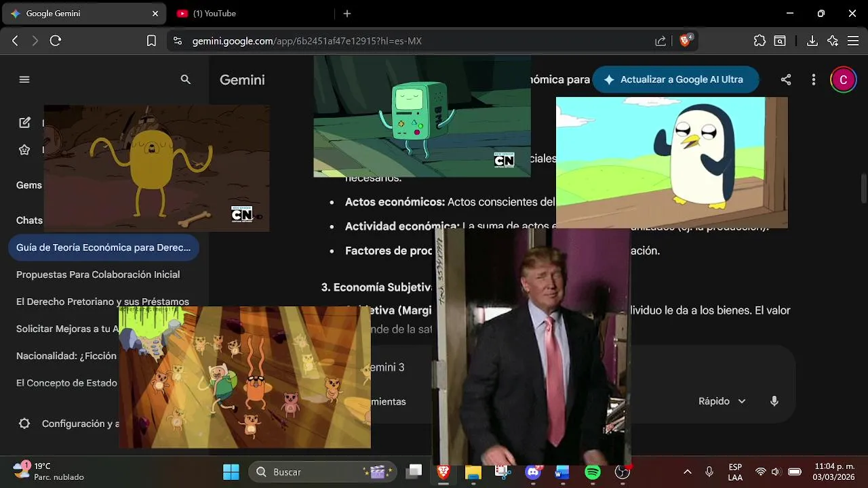Go back with the browser back arrow
The width and height of the screenshot is (868, 488).
tap(15, 41)
